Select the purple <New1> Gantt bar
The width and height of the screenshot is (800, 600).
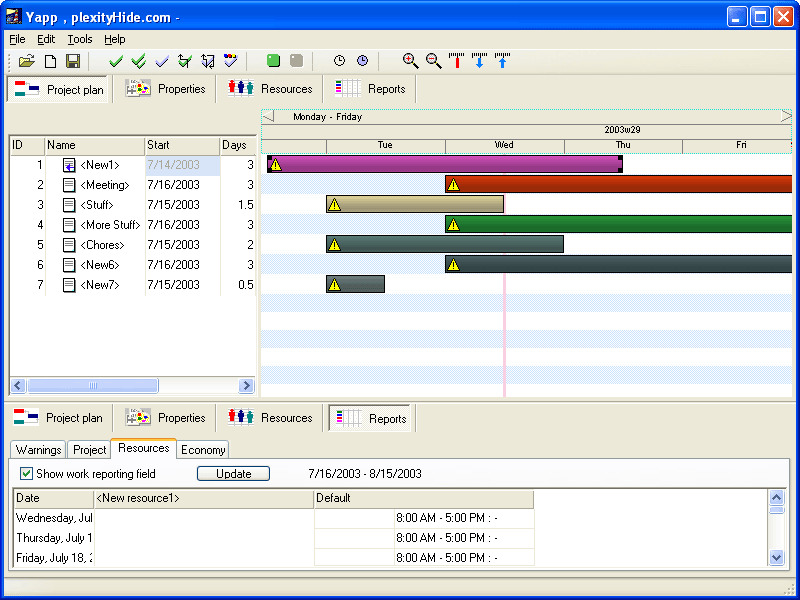pos(445,164)
